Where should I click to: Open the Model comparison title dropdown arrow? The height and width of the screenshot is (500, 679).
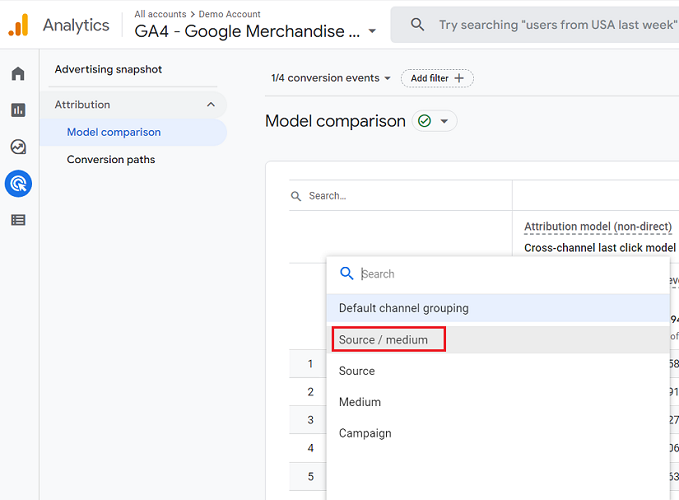444,121
